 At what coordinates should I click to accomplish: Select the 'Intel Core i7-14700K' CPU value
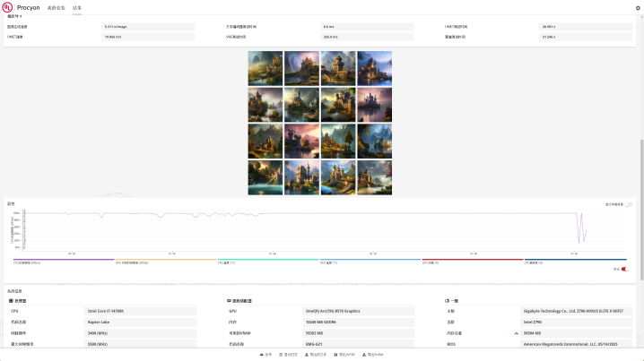click(x=141, y=311)
